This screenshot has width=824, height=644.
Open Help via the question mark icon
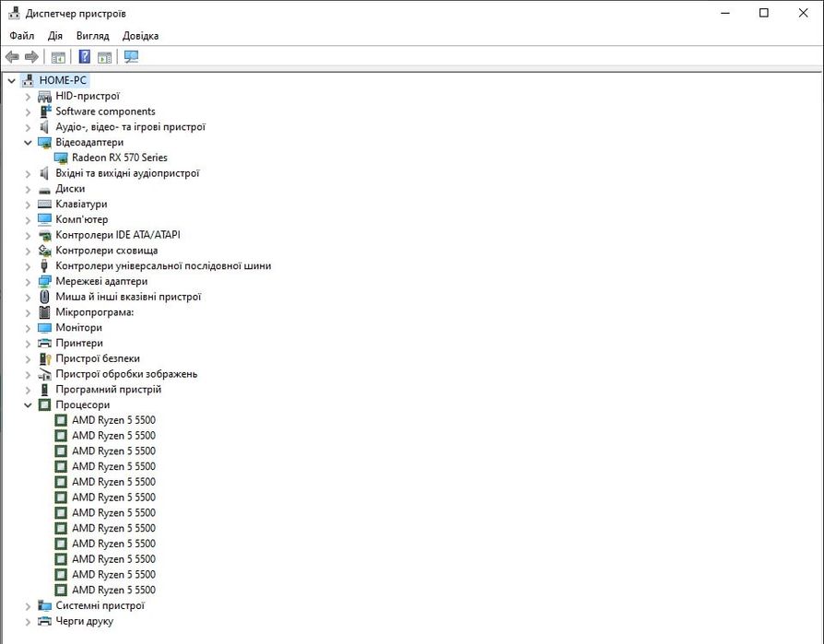point(84,57)
